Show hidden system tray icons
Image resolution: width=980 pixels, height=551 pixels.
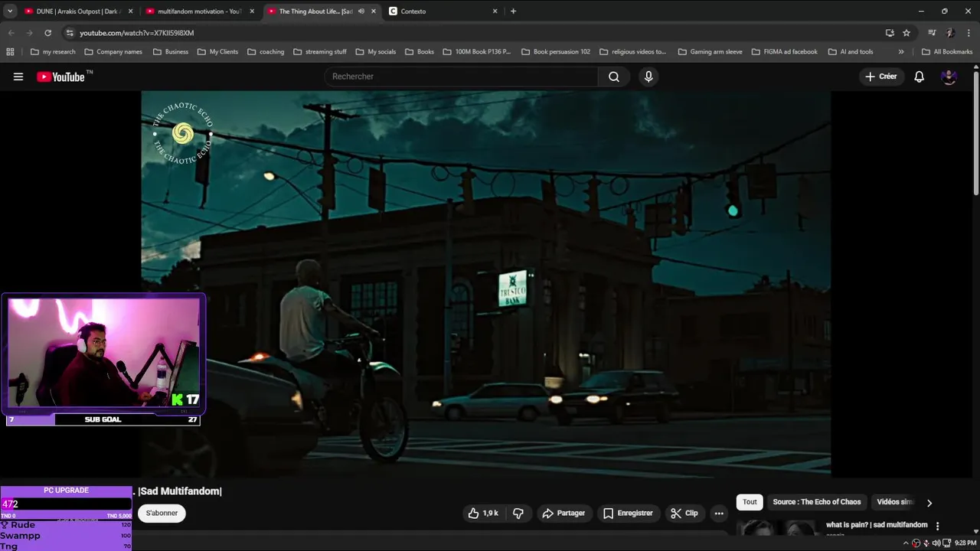pos(907,543)
